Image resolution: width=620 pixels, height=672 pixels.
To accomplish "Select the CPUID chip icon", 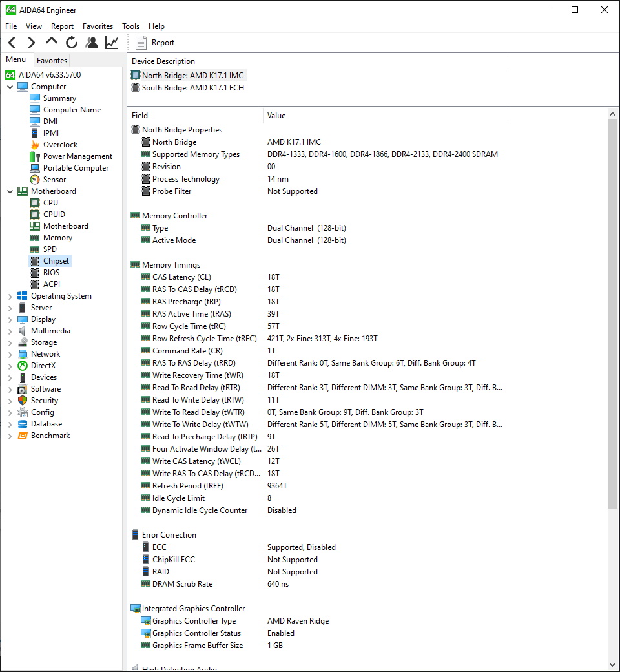I will coord(35,215).
